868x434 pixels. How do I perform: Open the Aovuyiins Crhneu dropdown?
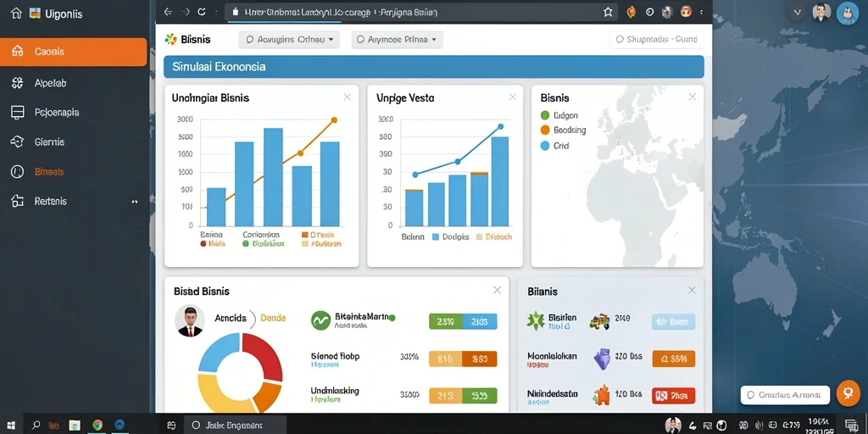click(289, 40)
